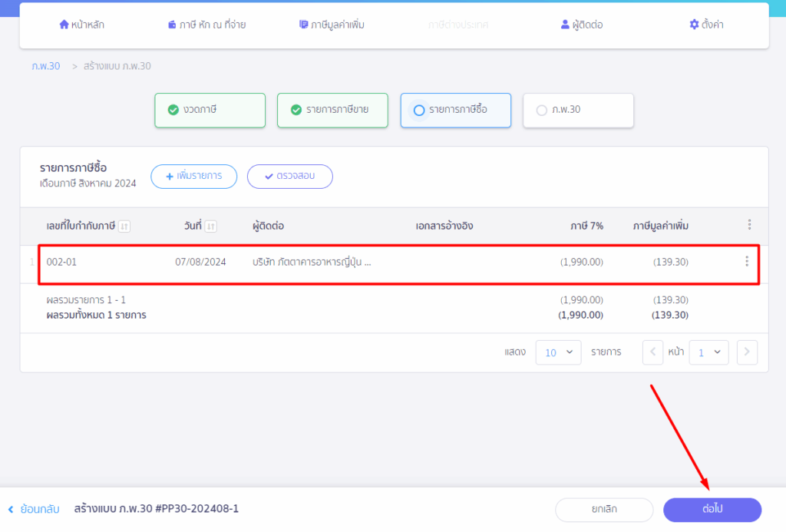Open the table header three-dot options
The height and width of the screenshot is (532, 786).
click(x=749, y=225)
